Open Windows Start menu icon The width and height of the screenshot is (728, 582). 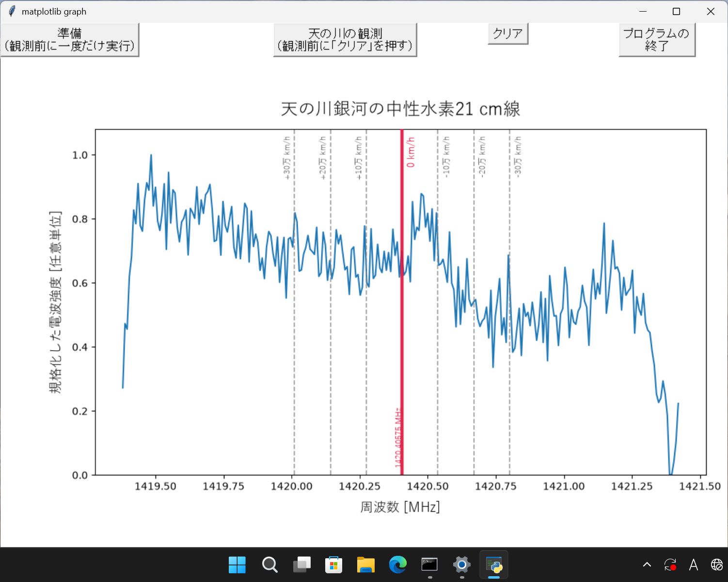click(x=237, y=565)
